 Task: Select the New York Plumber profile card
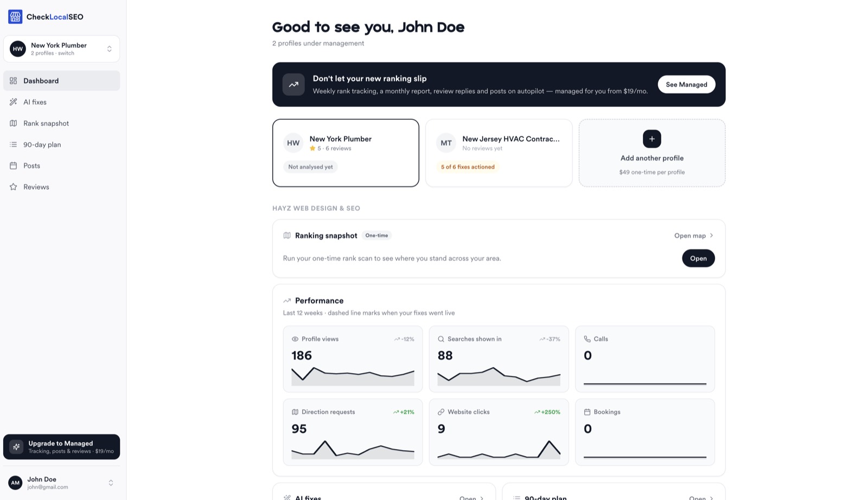[346, 153]
